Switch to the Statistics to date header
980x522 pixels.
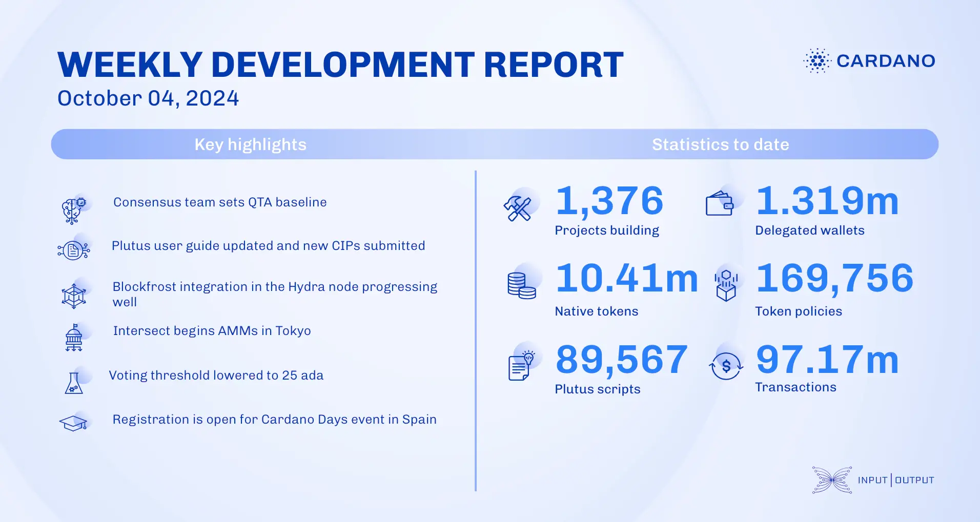[x=720, y=144]
